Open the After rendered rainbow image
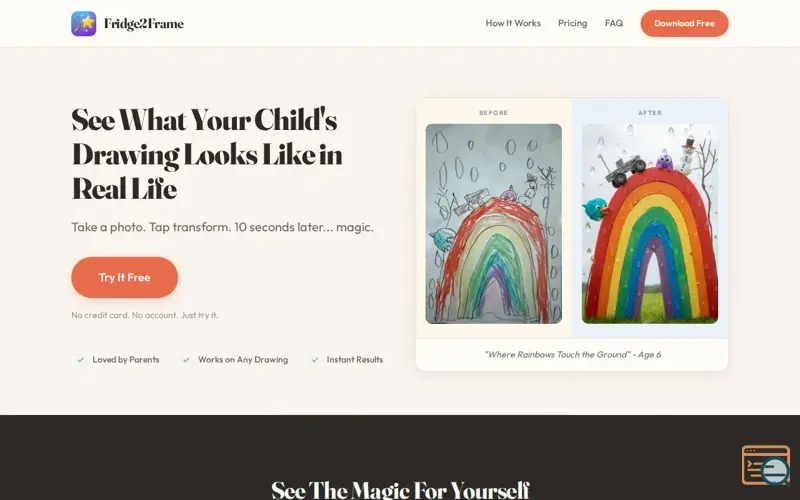Screen dimensions: 800x500 click(x=650, y=223)
